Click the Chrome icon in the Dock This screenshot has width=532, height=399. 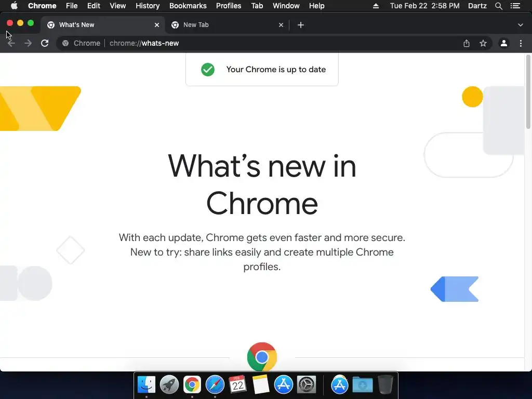click(192, 384)
